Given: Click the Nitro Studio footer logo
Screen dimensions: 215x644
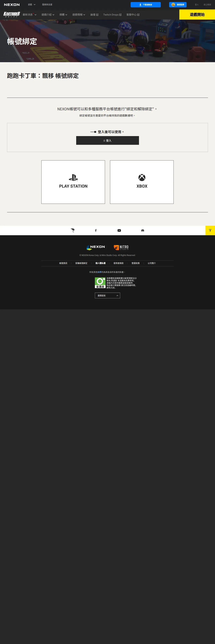Looking at the screenshot, I should pos(121,247).
